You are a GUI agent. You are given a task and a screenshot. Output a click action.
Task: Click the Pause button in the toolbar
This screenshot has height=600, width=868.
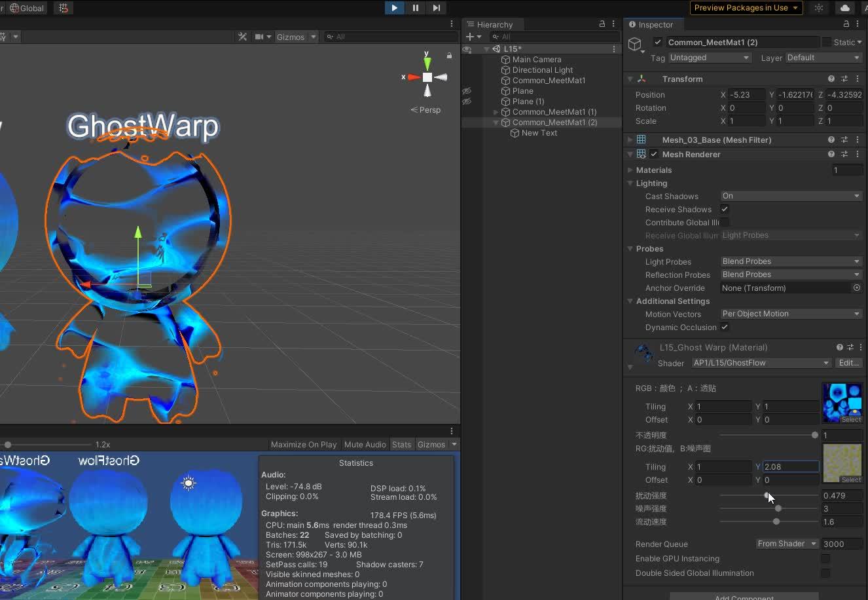(415, 8)
